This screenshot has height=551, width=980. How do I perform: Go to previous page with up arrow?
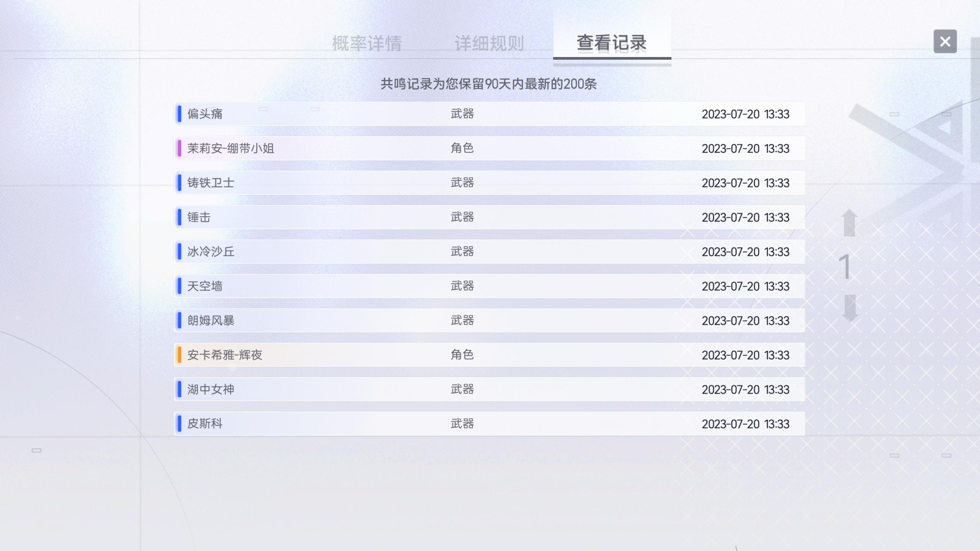[849, 223]
